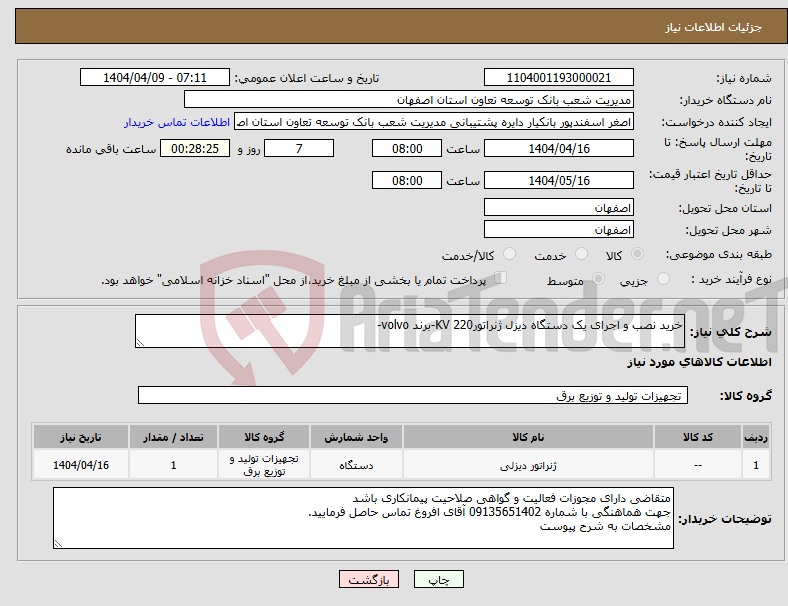Image resolution: width=788 pixels, height=606 pixels.
Task: Click the بازگشت (back) button
Action: click(369, 579)
